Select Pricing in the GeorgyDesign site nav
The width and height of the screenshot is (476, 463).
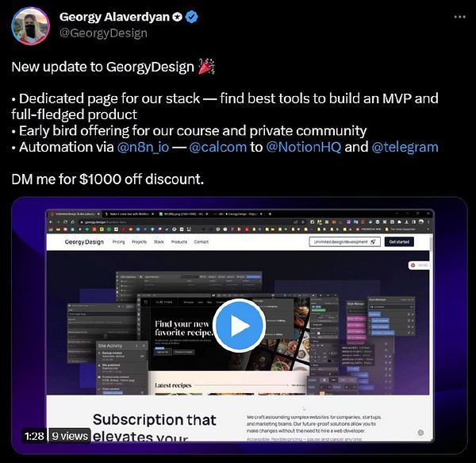(118, 242)
